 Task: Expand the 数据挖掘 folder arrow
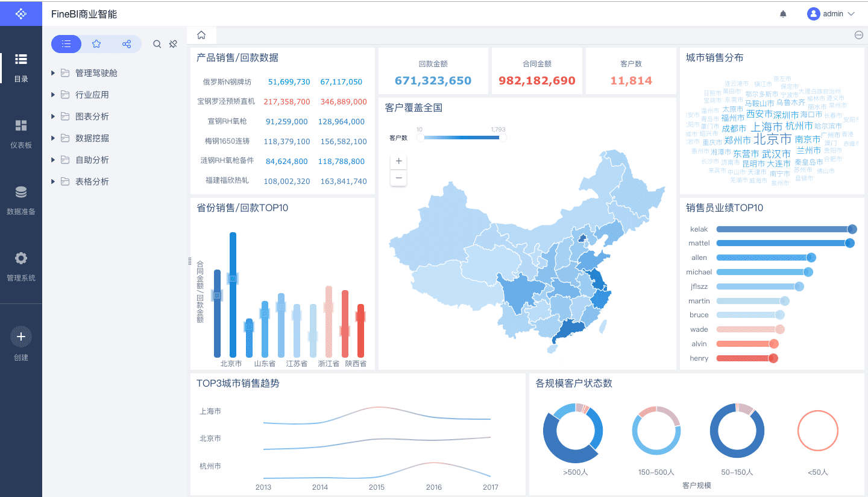(53, 138)
